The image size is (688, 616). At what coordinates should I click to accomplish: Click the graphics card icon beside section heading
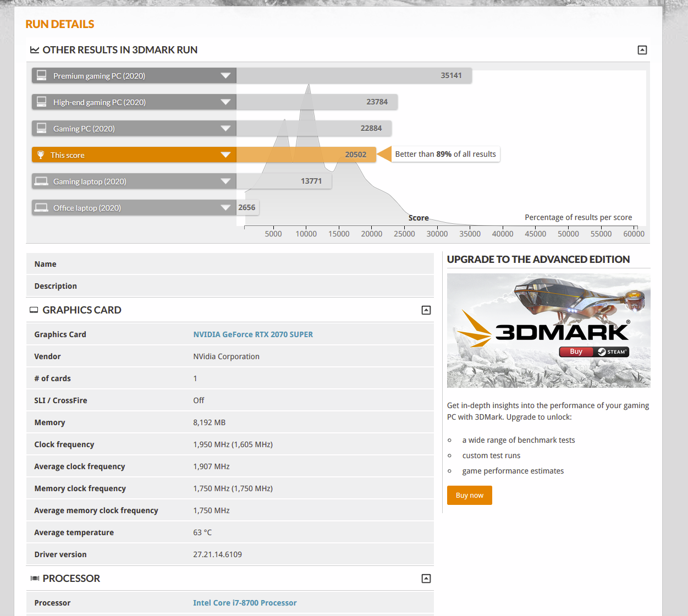pyautogui.click(x=34, y=310)
